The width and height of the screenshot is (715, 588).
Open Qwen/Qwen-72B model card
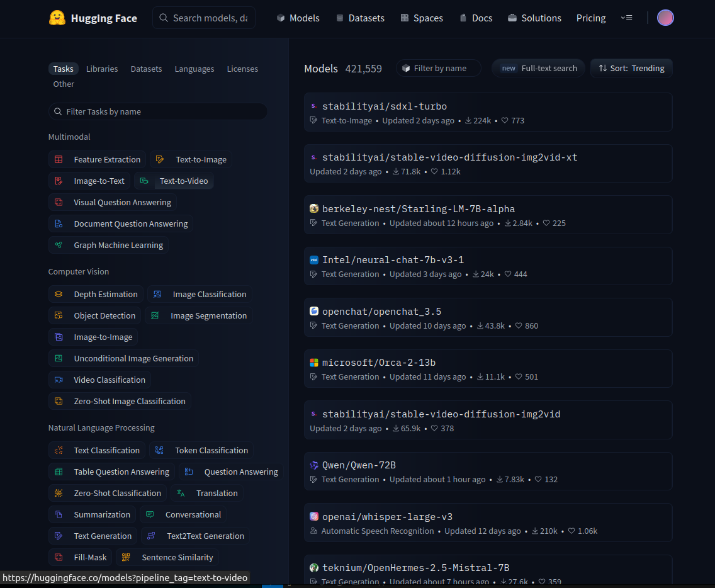click(488, 472)
